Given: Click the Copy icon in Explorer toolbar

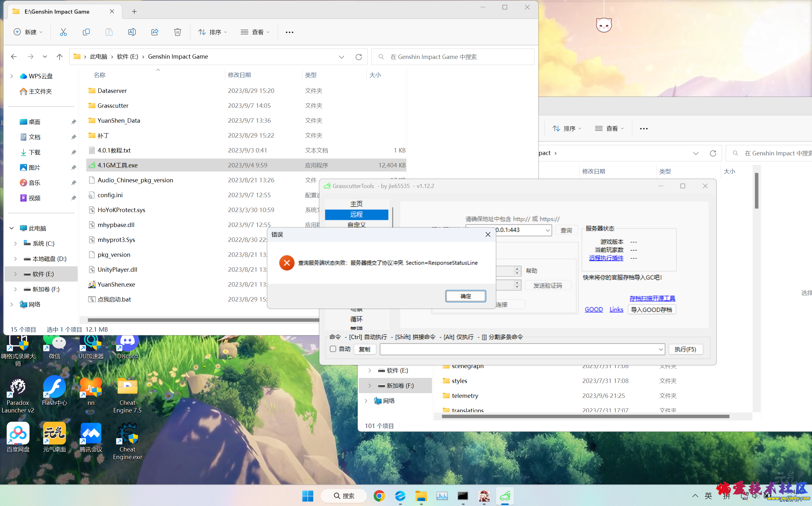Looking at the screenshot, I should point(86,32).
